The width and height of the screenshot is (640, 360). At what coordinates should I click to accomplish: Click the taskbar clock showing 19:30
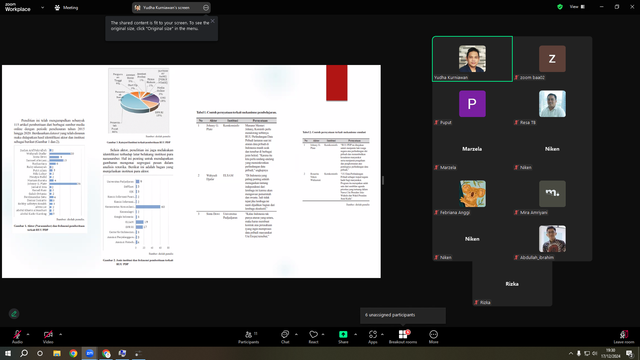click(611, 353)
